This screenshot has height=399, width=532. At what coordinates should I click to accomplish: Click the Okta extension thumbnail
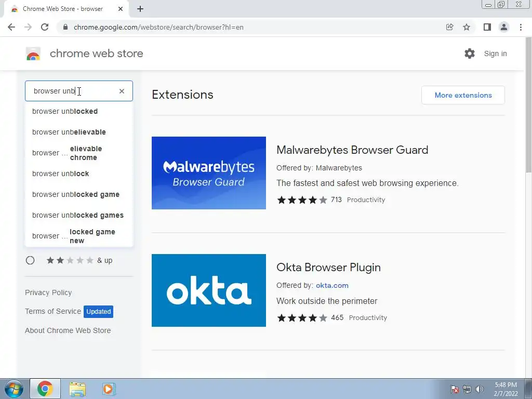209,290
